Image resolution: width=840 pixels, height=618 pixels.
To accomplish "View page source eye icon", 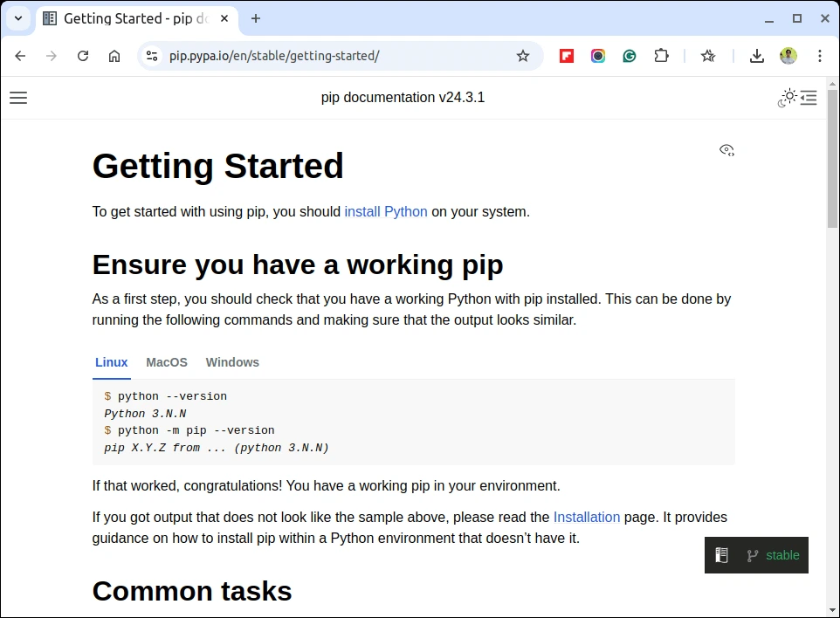I will tap(726, 150).
